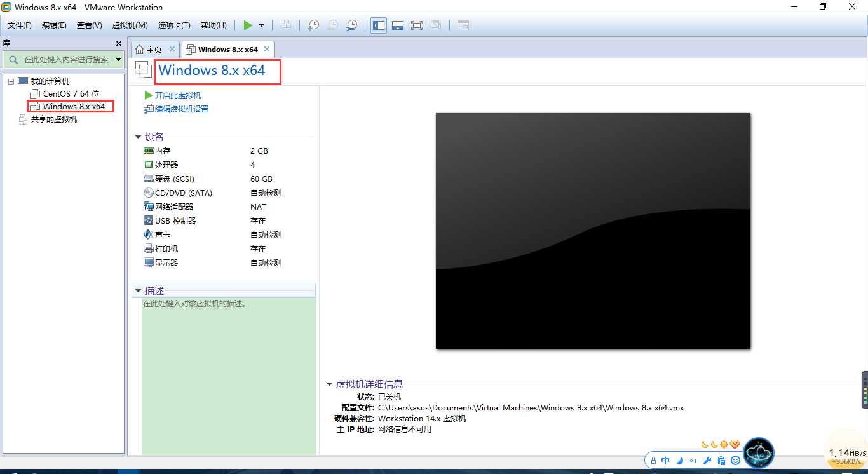This screenshot has height=474, width=868.
Task: Collapse the 描述 section
Action: [x=138, y=291]
